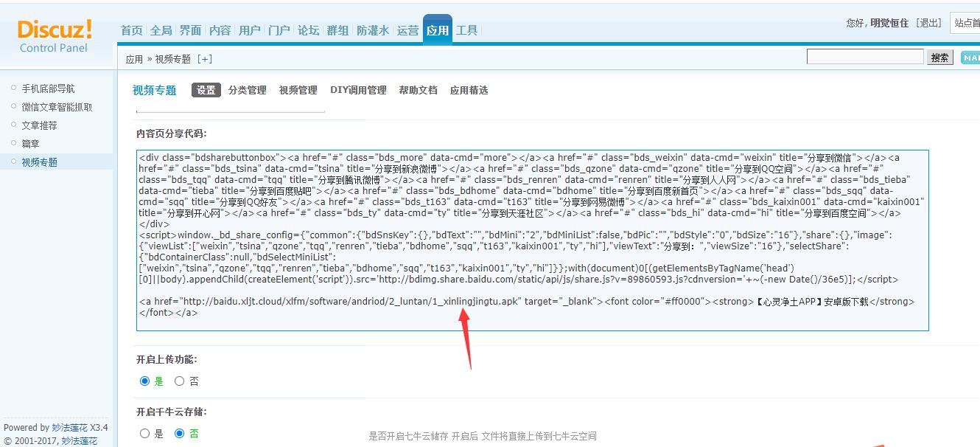
Task: Open the 群组 top menu
Action: (338, 30)
